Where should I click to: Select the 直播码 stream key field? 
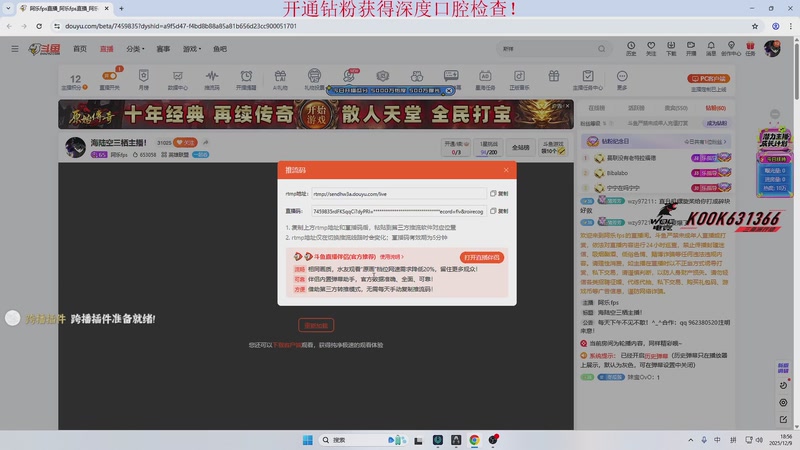[x=398, y=211]
